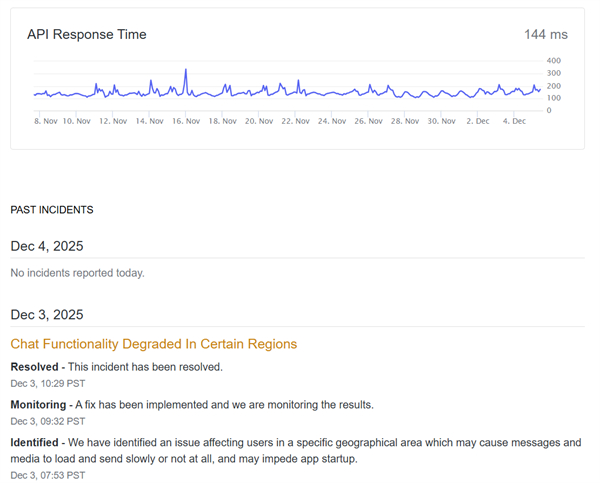Click the Resolved status update text
The height and width of the screenshot is (483, 600).
coord(116,367)
